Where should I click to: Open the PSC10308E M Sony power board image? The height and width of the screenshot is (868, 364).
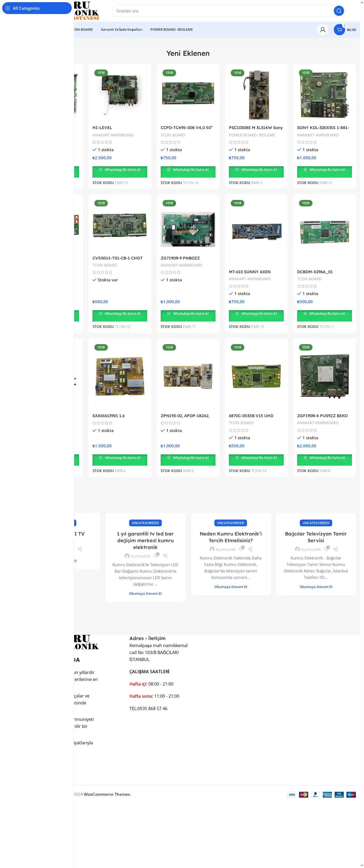tap(256, 95)
